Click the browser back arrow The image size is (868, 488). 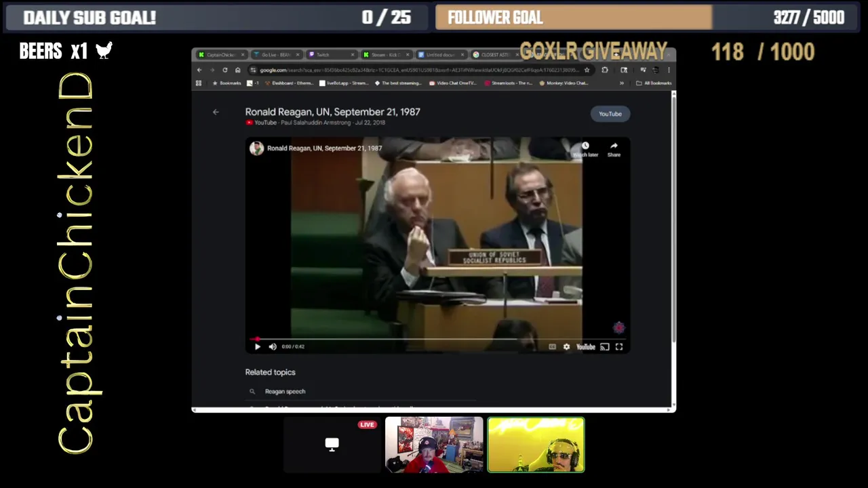pos(199,70)
